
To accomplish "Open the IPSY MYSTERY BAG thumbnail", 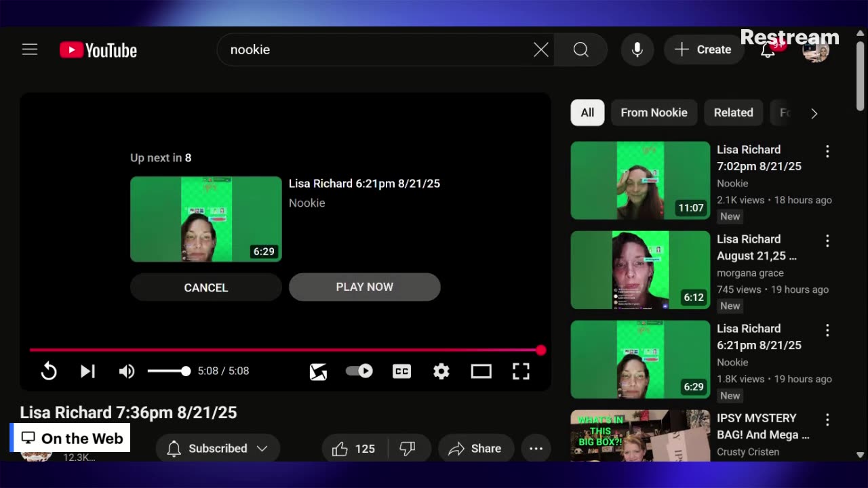I will 640,436.
